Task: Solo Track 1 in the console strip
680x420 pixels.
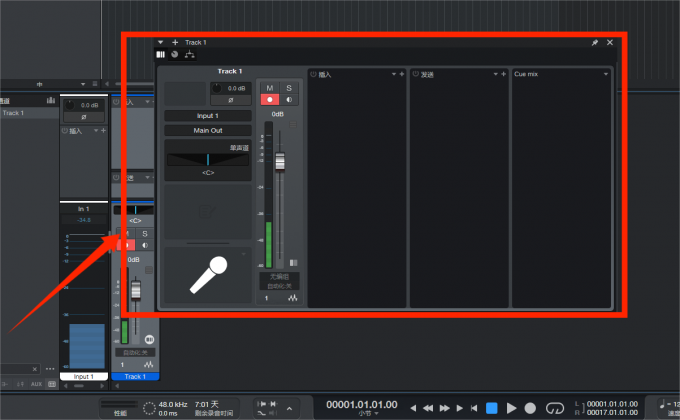Action: click(x=145, y=233)
